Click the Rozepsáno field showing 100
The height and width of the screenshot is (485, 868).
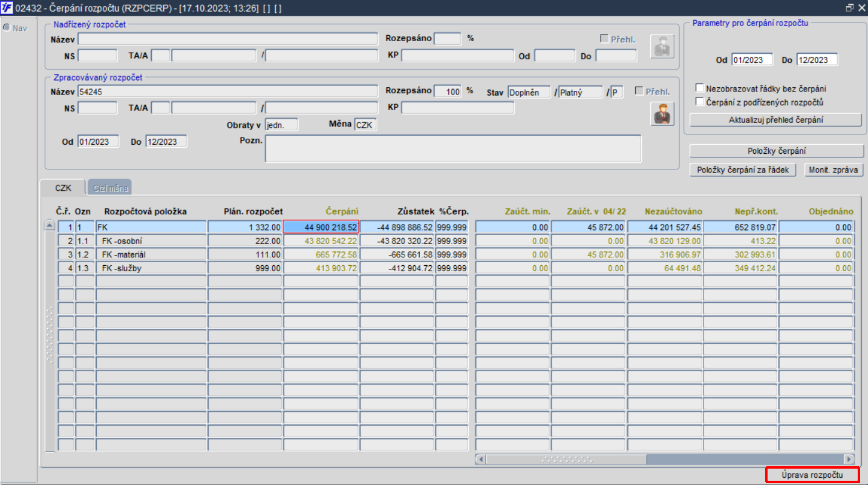[x=448, y=91]
